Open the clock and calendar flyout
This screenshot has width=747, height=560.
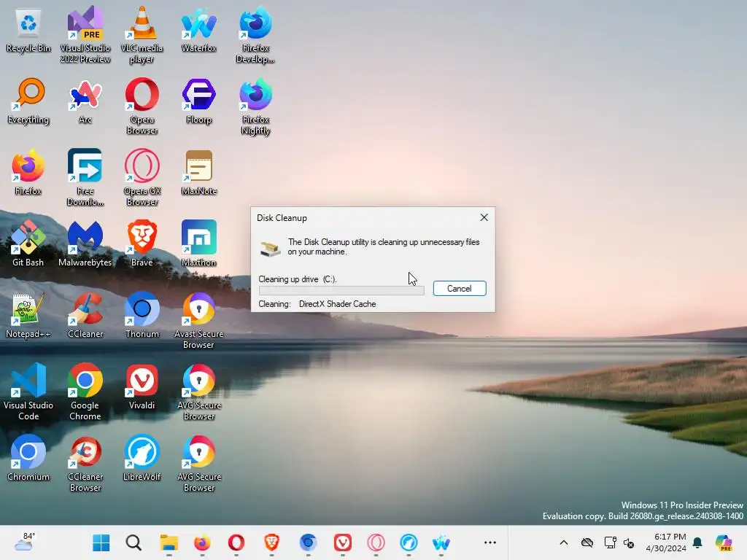[666, 542]
